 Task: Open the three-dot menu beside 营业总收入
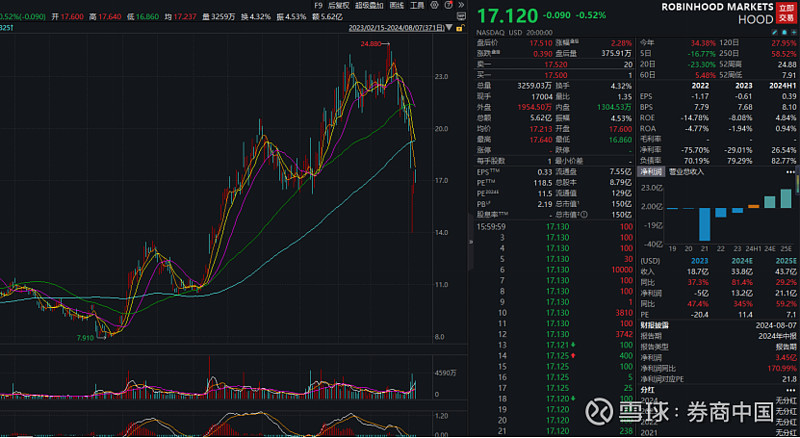pos(791,172)
